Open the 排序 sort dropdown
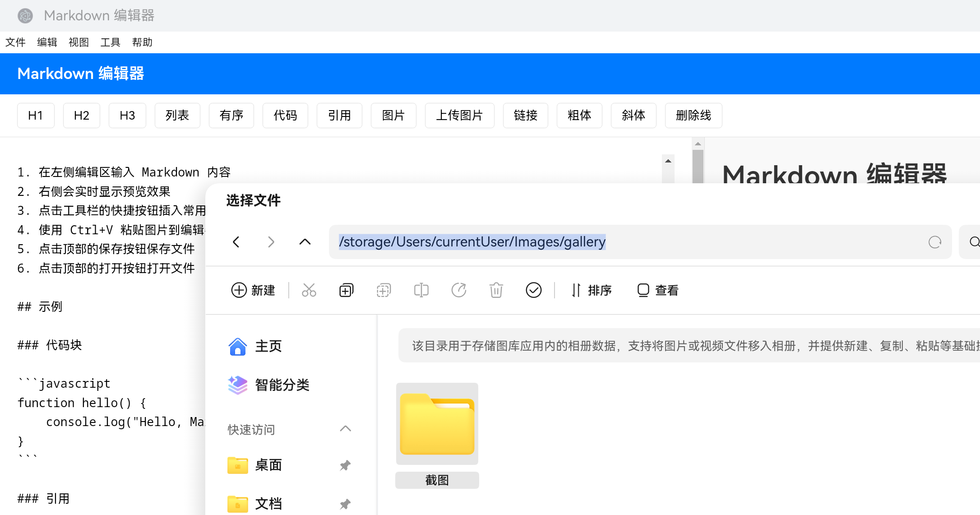This screenshot has width=980, height=515. [592, 290]
